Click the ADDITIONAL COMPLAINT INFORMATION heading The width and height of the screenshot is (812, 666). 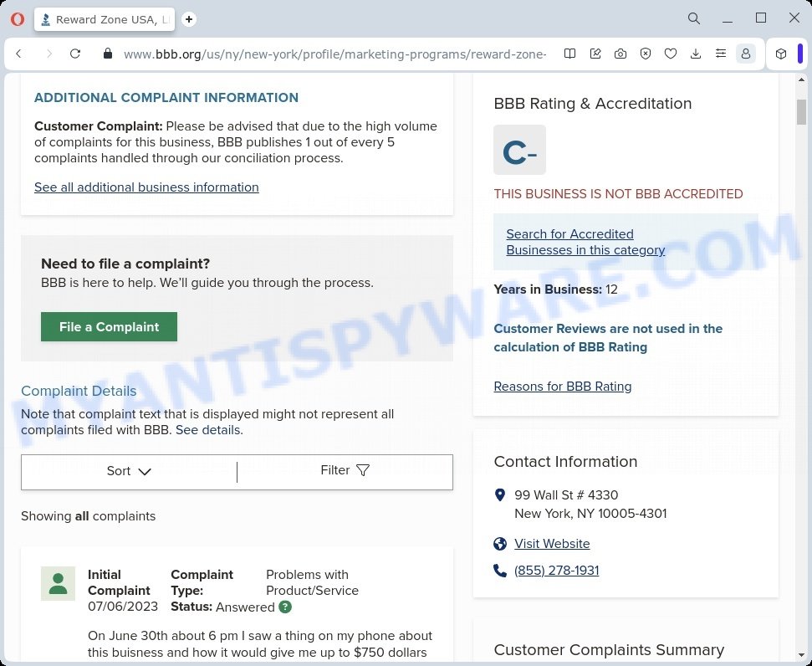click(166, 97)
